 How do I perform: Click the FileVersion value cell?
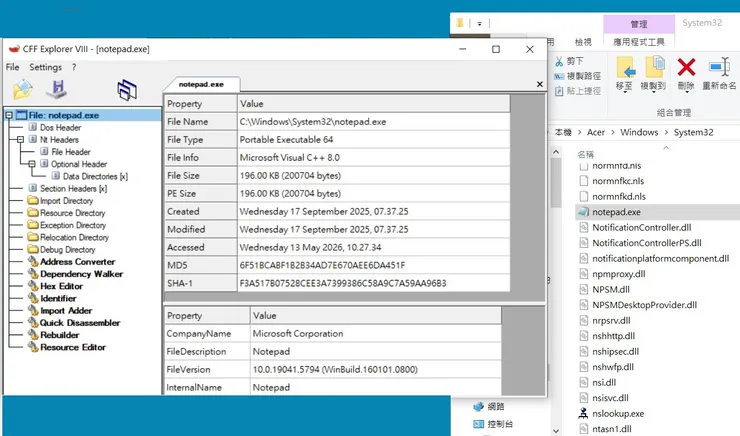(376, 369)
